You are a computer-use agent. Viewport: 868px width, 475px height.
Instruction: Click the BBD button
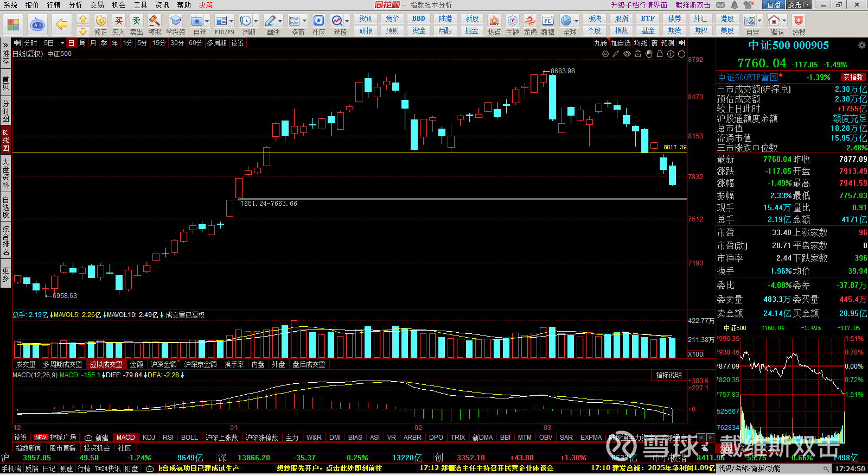(x=418, y=18)
